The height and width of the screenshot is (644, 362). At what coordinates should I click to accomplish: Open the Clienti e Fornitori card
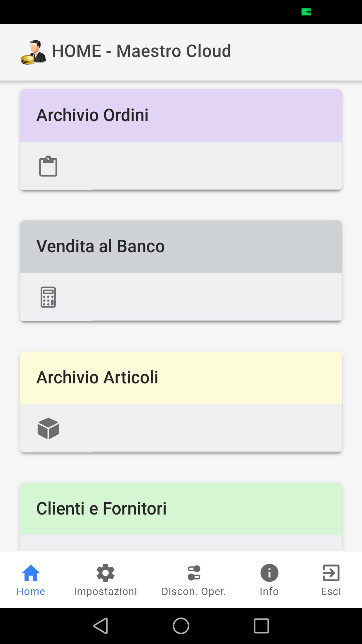click(181, 509)
